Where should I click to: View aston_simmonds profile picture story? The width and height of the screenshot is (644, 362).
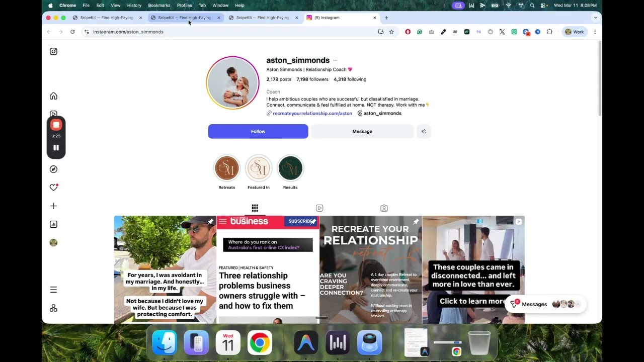pyautogui.click(x=232, y=83)
